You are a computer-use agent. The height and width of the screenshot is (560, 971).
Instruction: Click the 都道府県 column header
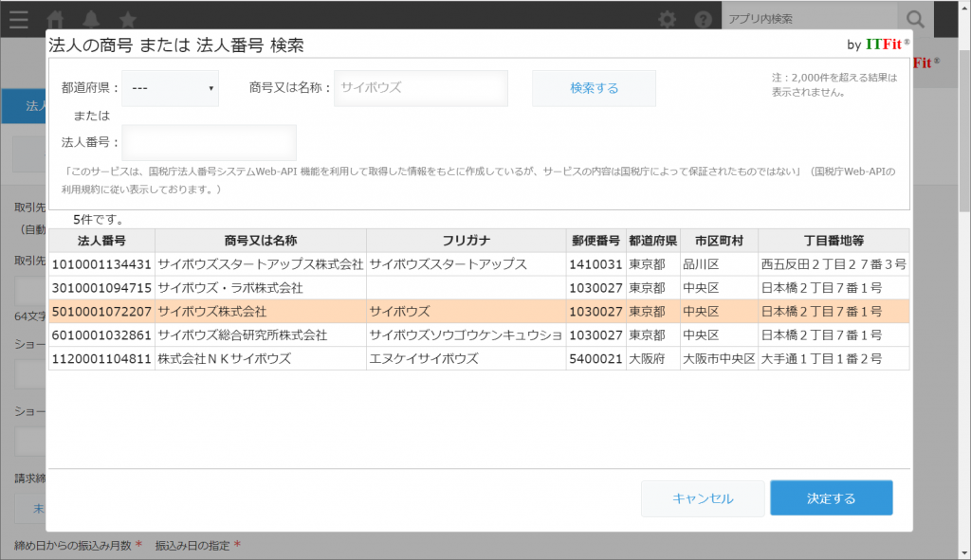click(x=652, y=241)
